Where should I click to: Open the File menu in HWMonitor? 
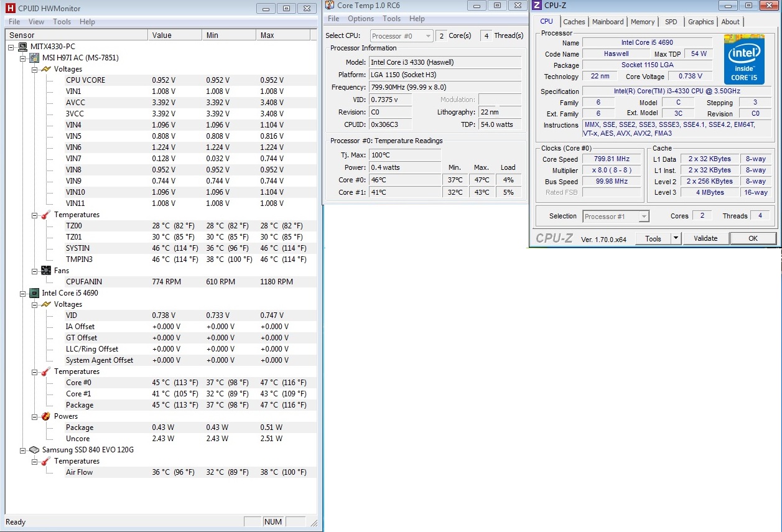pos(14,22)
